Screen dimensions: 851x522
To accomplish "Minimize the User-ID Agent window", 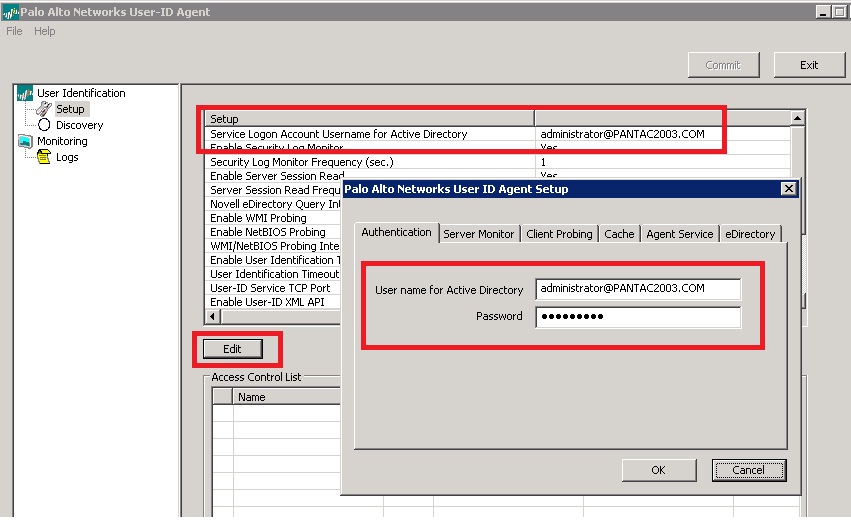I will tap(823, 12).
